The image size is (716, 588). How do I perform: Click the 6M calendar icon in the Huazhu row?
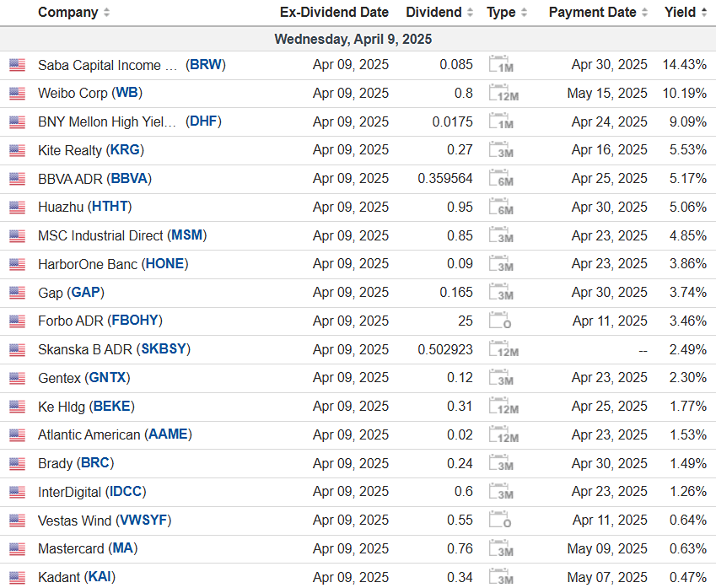coord(501,207)
